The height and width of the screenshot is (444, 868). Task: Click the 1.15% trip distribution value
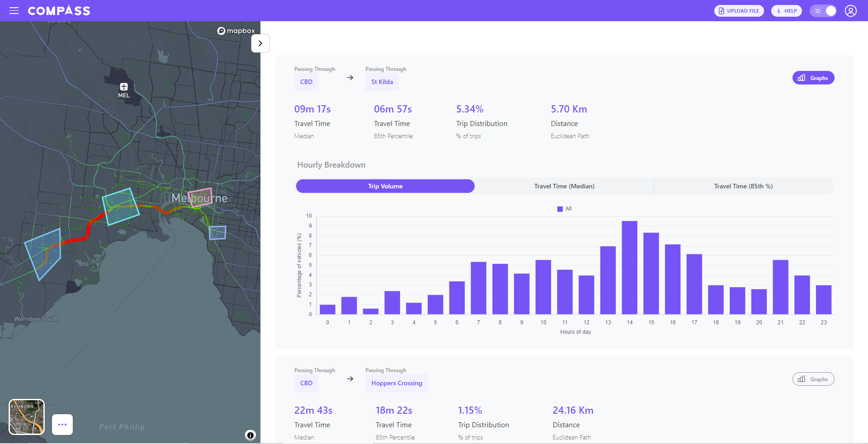tap(470, 411)
